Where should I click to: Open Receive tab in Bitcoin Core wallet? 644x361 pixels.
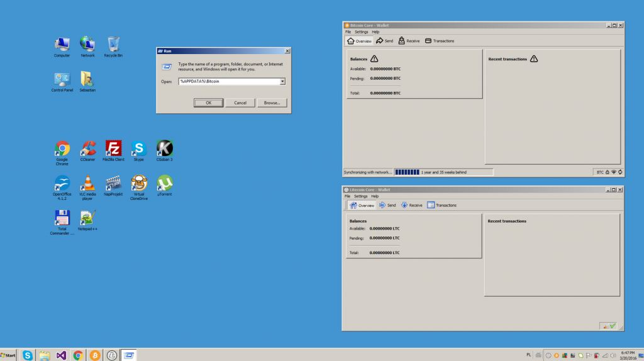[x=409, y=41]
